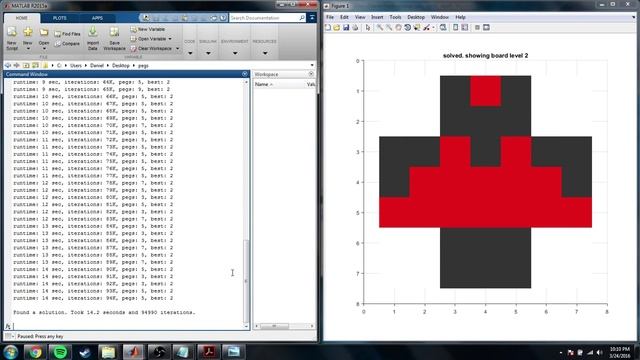Click the Open folder button in MATLAB ribbon
This screenshot has width=640, height=360.
pyautogui.click(x=44, y=38)
